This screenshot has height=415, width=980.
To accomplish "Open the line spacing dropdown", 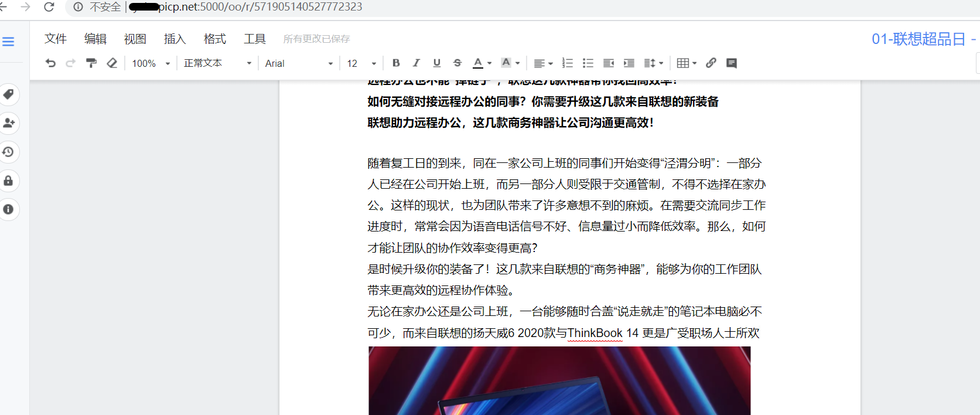I will [653, 63].
